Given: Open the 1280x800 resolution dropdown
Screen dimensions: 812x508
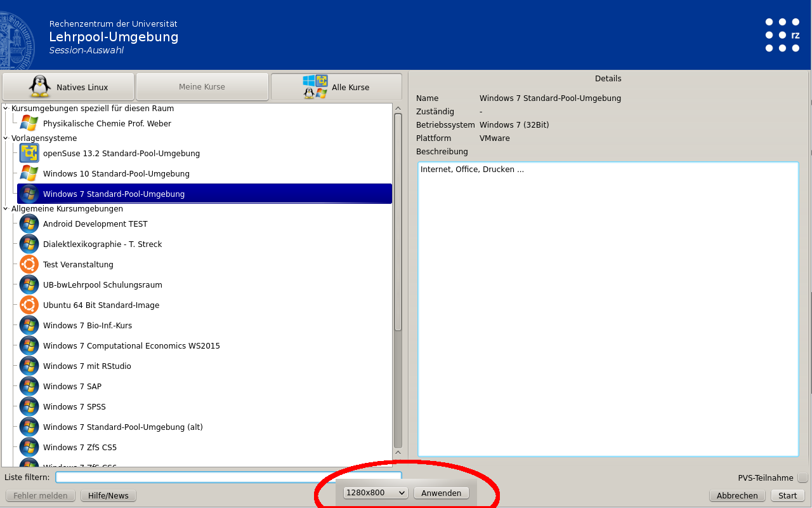Looking at the screenshot, I should tap(376, 493).
